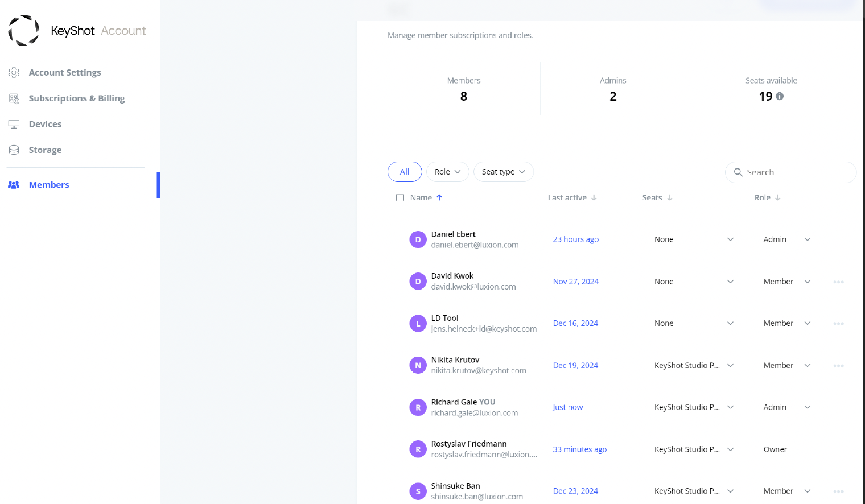Screen dimensions: 865x504
Task: Click the member Search field
Action: pos(790,172)
